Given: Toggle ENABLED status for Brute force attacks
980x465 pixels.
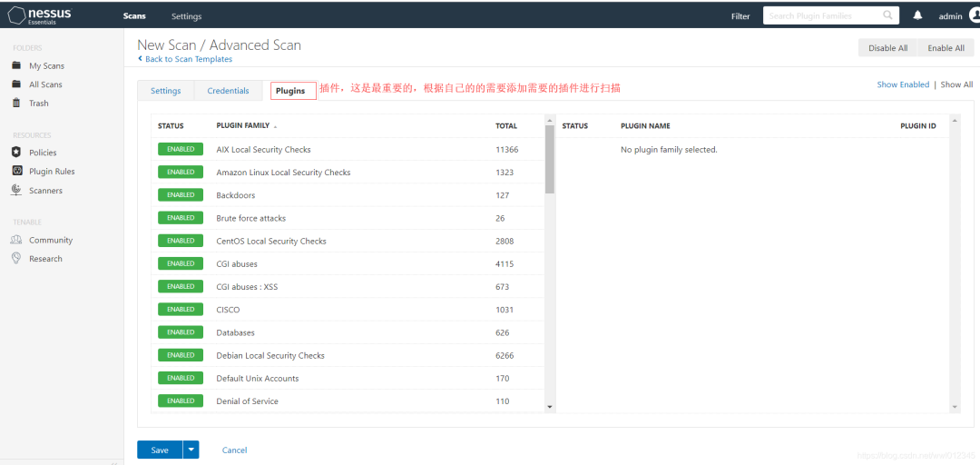Looking at the screenshot, I should click(x=181, y=218).
